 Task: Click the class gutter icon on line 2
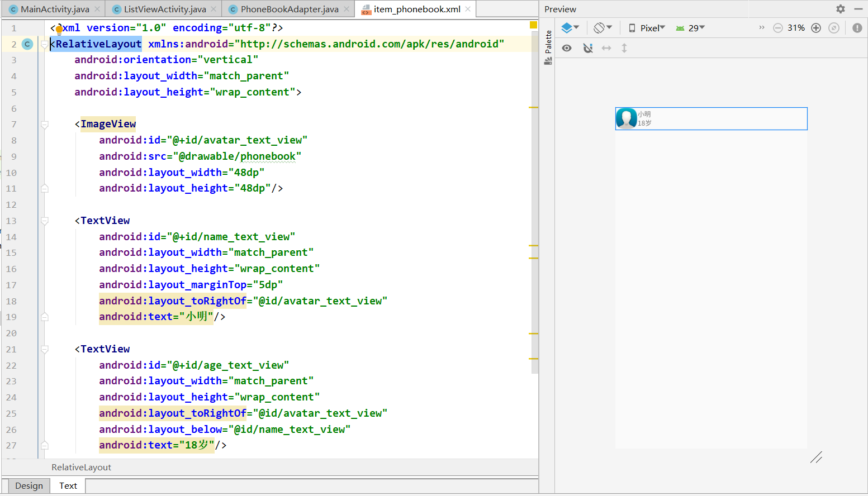click(27, 44)
